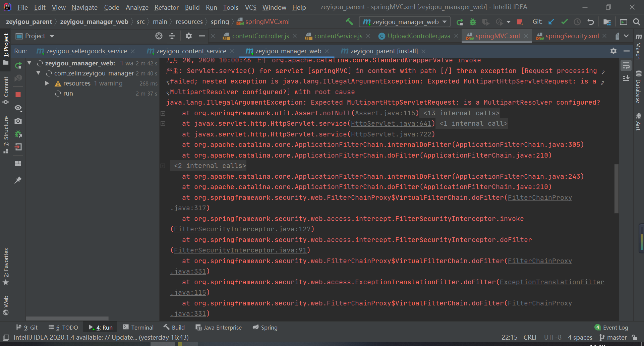Toggle tool window quick access button in status bar
Viewport: 644px width, 346px height.
click(6, 337)
